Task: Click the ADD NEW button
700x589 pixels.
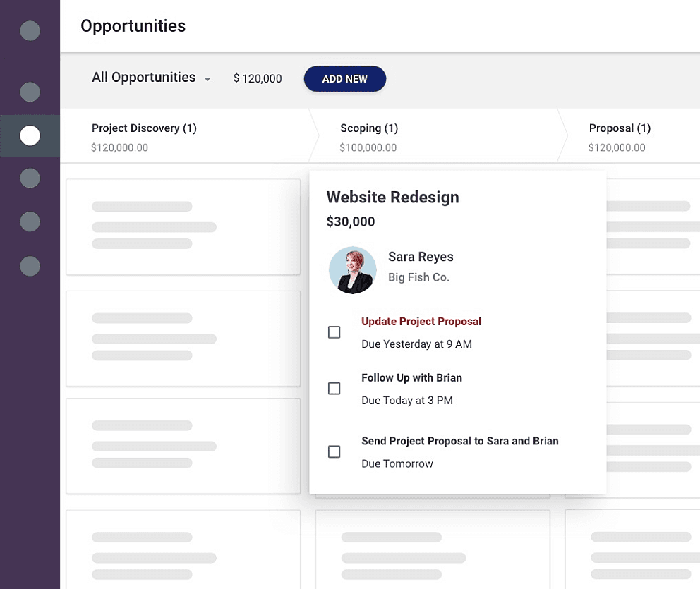Action: pos(344,79)
